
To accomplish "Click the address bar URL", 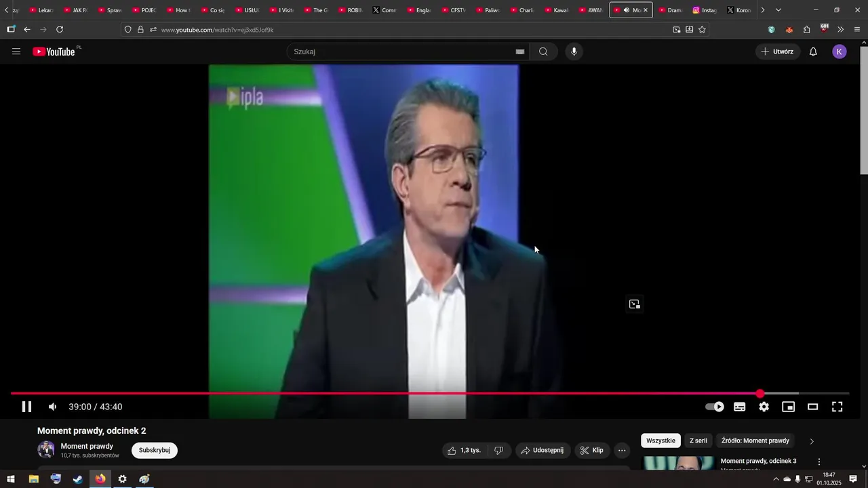I will 217,30.
